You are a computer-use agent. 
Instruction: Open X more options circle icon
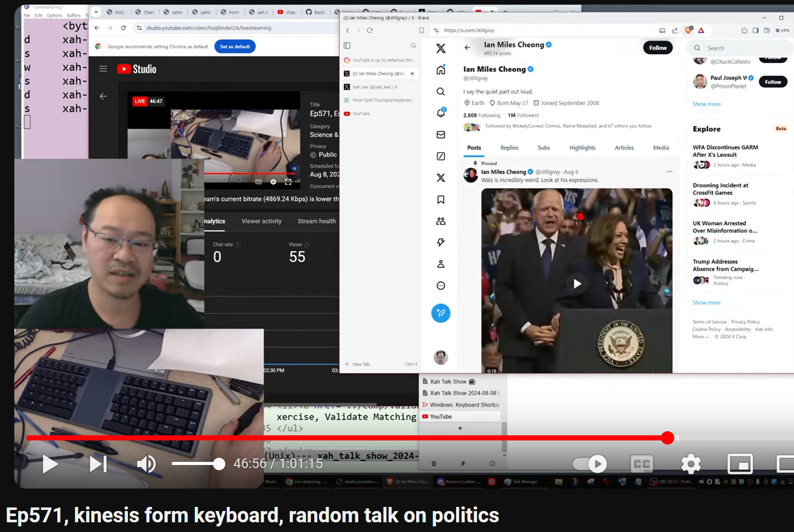[441, 285]
